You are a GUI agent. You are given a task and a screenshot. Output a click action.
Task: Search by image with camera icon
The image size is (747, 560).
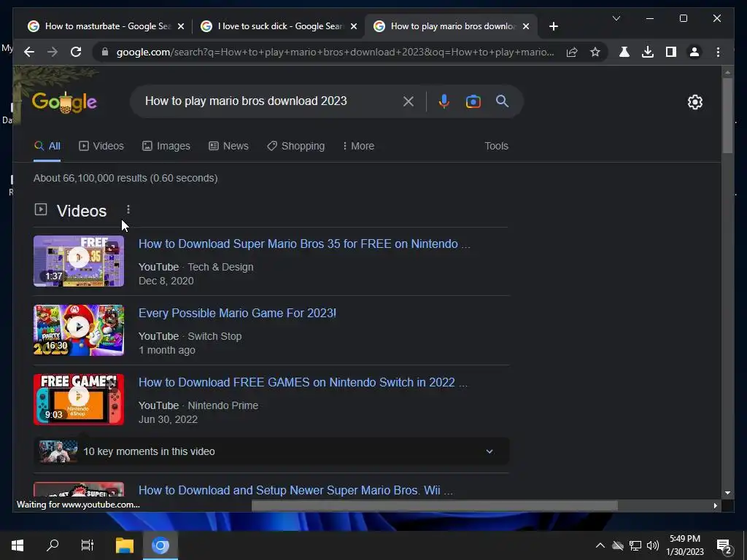[x=473, y=101]
